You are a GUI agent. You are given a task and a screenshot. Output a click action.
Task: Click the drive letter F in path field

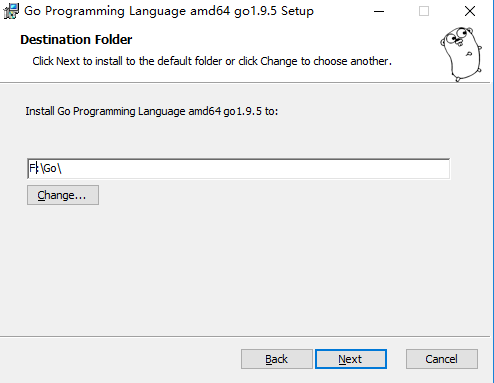[32, 168]
